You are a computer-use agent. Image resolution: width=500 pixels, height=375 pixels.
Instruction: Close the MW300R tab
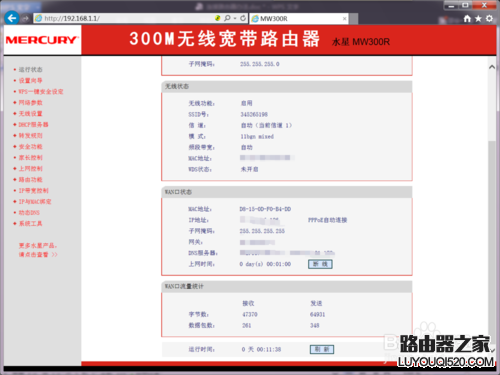[344, 19]
